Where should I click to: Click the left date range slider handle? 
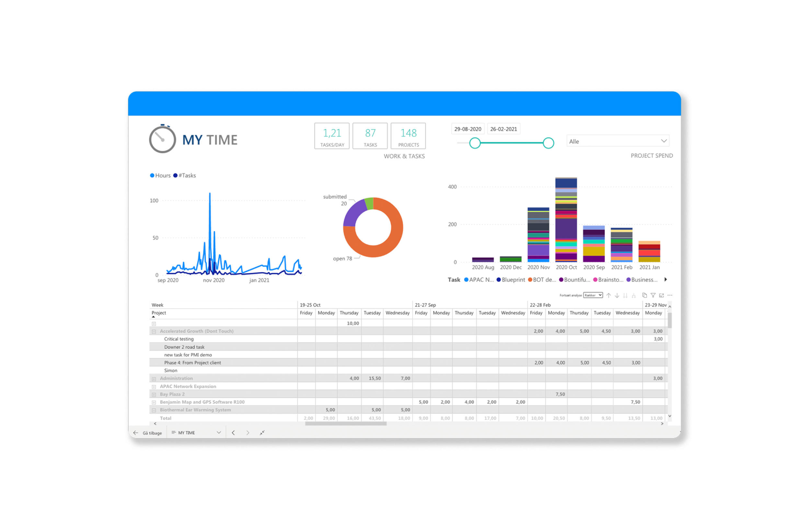[475, 143]
